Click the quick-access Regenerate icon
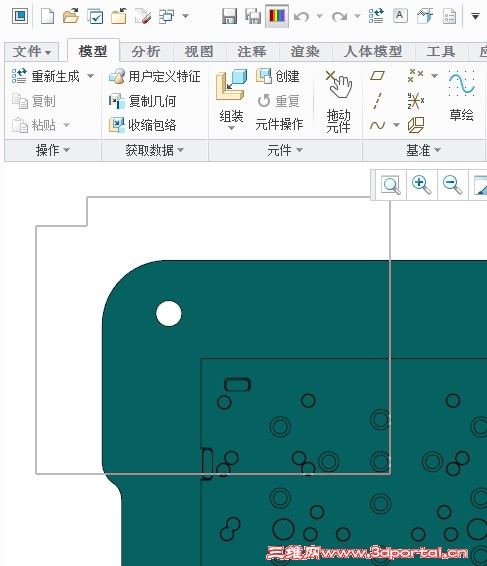487x566 pixels. (x=376, y=16)
